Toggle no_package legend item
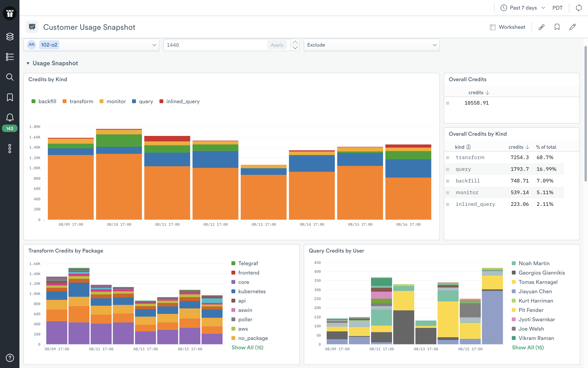The image size is (588, 368). tap(249, 338)
